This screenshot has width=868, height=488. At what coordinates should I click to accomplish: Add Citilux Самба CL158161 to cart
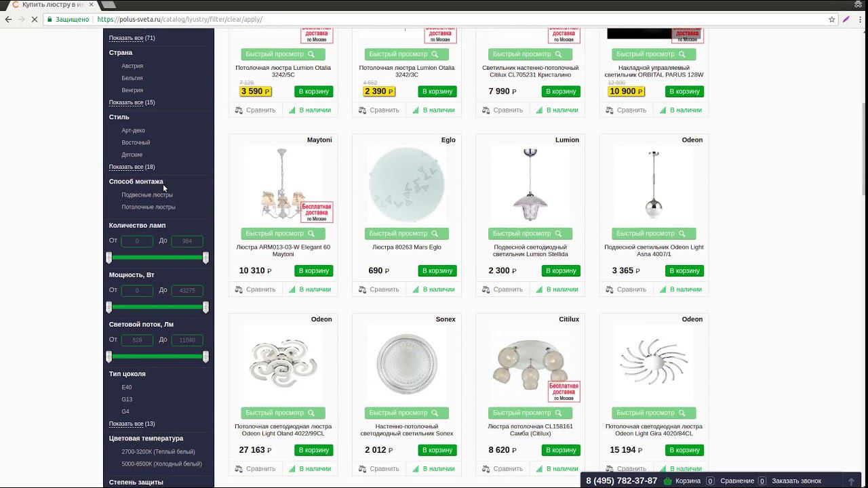(561, 450)
